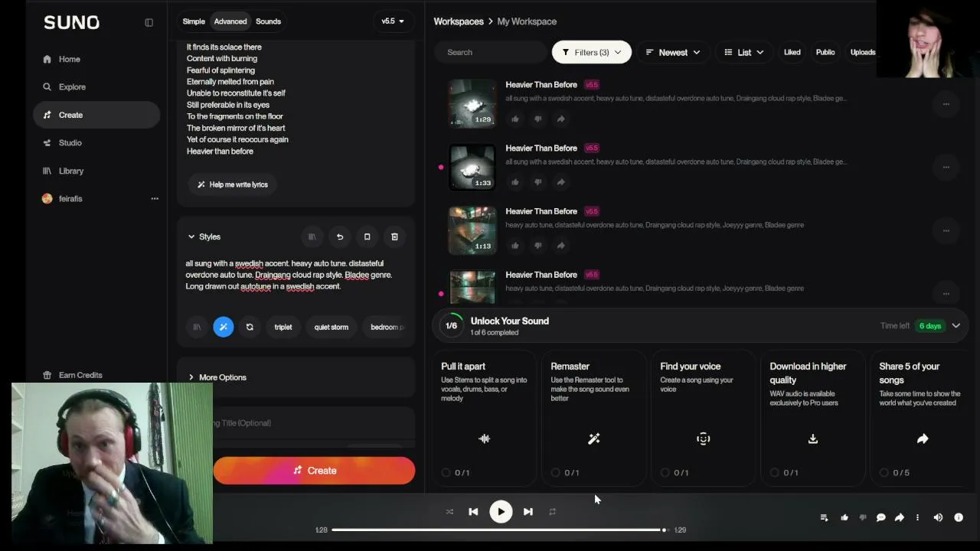Play the song thumbnail showing 1:29
The image size is (980, 551).
tap(472, 103)
